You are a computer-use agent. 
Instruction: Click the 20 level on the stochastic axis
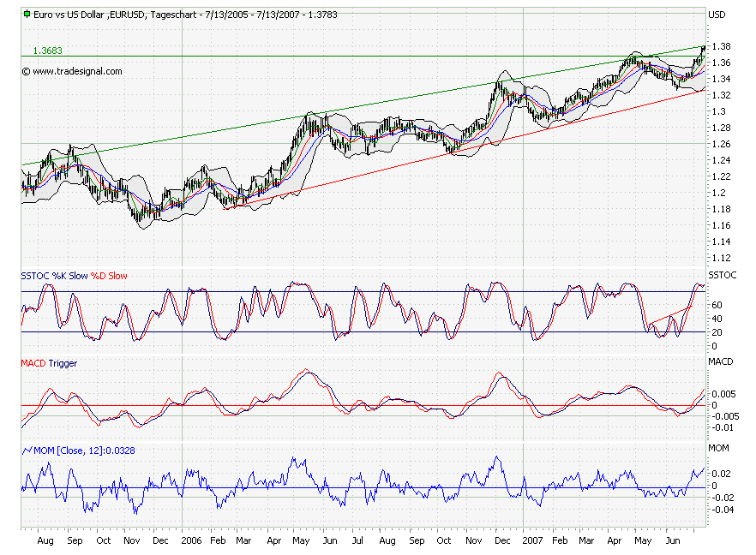717,332
